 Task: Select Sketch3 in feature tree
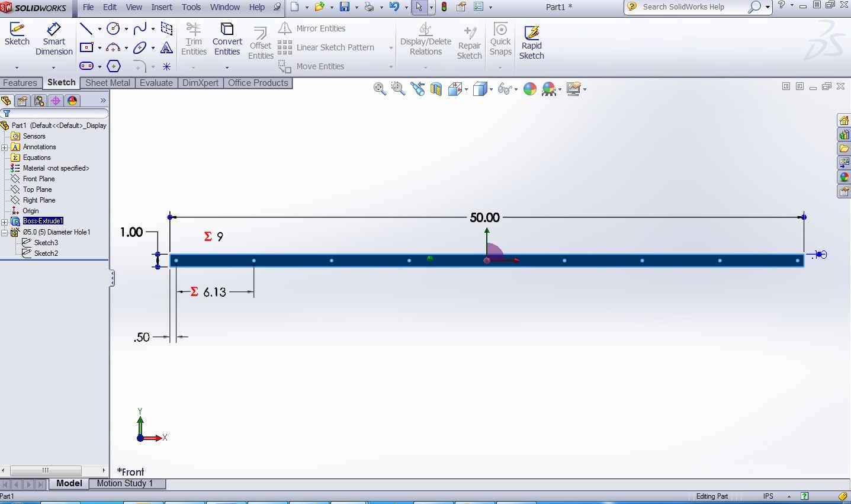click(x=46, y=243)
